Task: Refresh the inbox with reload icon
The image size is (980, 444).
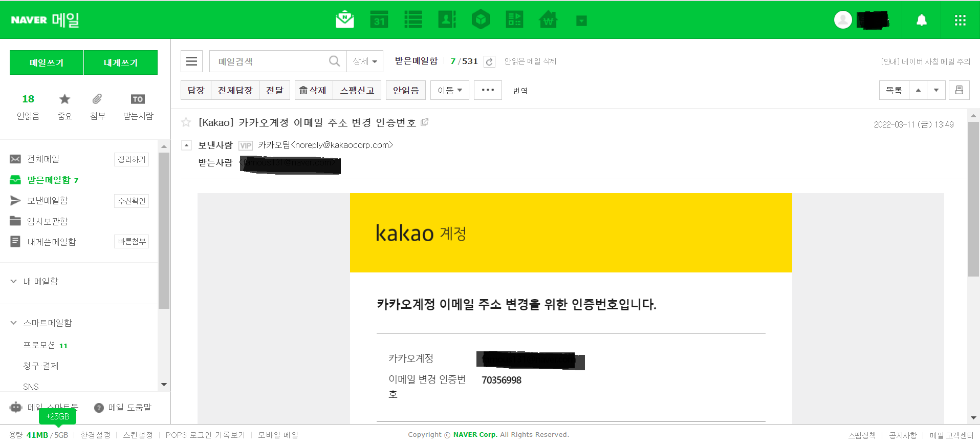Action: (489, 61)
